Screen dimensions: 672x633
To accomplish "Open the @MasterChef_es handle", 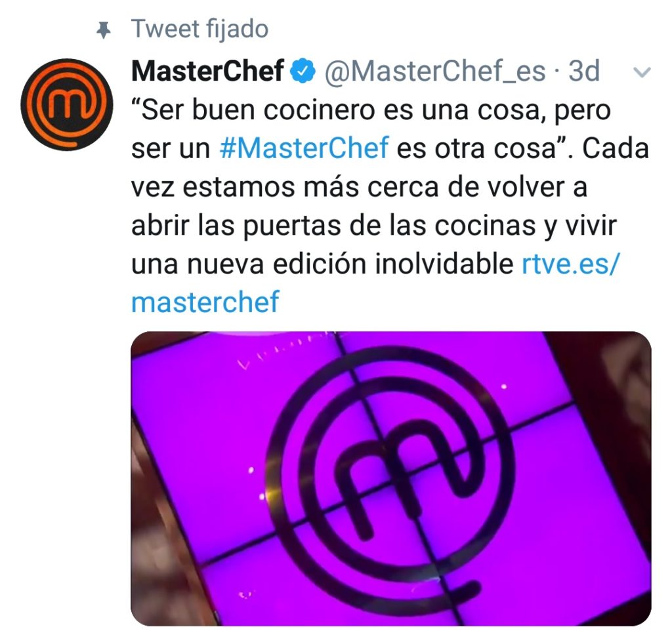I will [x=435, y=71].
